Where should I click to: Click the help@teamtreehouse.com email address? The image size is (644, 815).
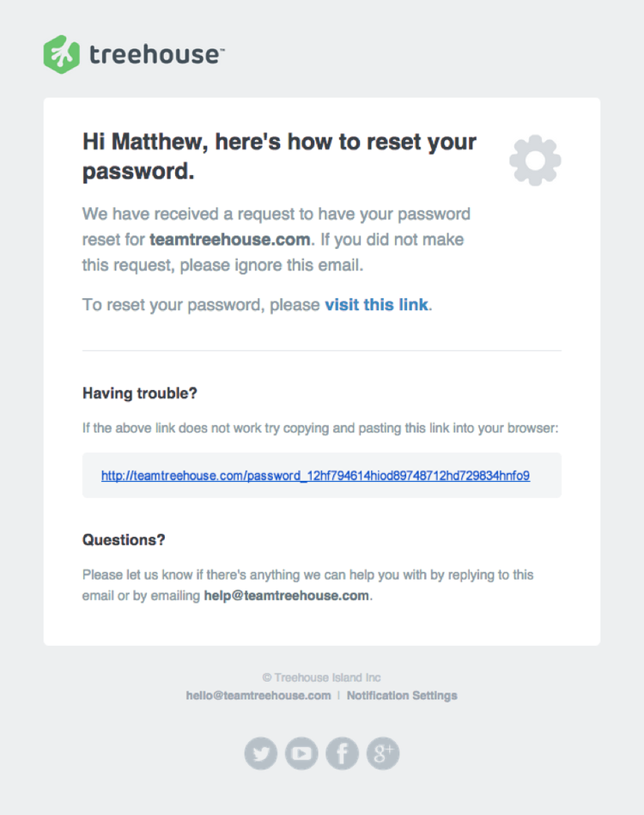point(286,595)
